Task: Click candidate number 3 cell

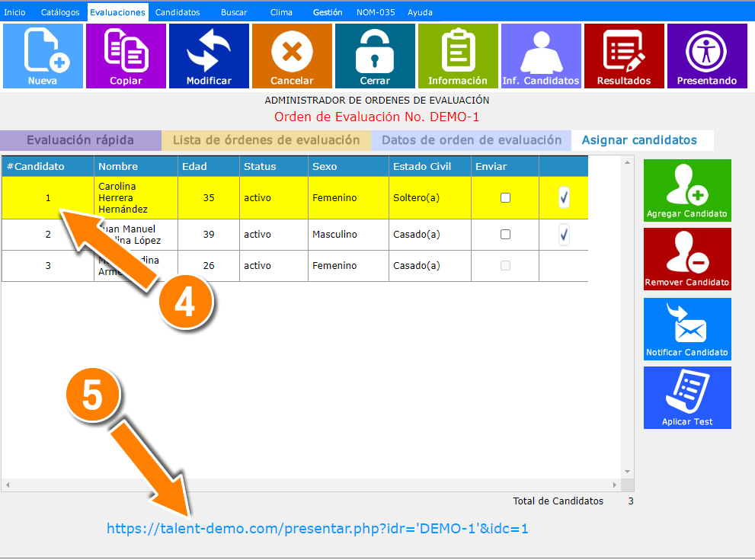Action: pos(48,266)
